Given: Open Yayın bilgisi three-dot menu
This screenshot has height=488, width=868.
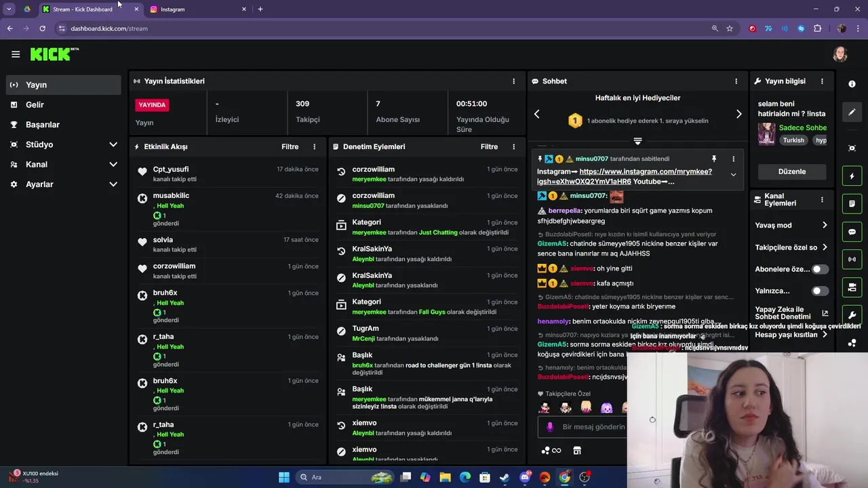Looking at the screenshot, I should (822, 81).
